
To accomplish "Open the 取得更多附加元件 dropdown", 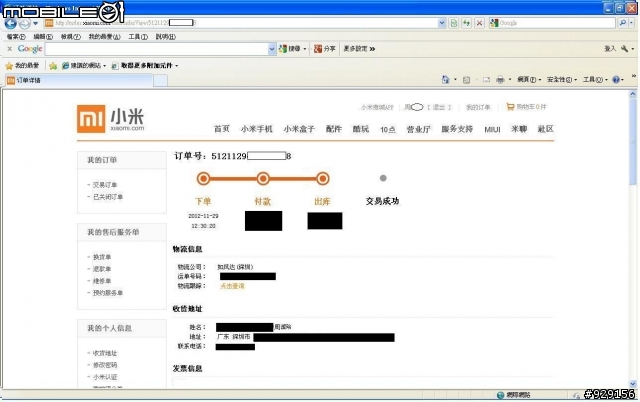I will click(176, 66).
